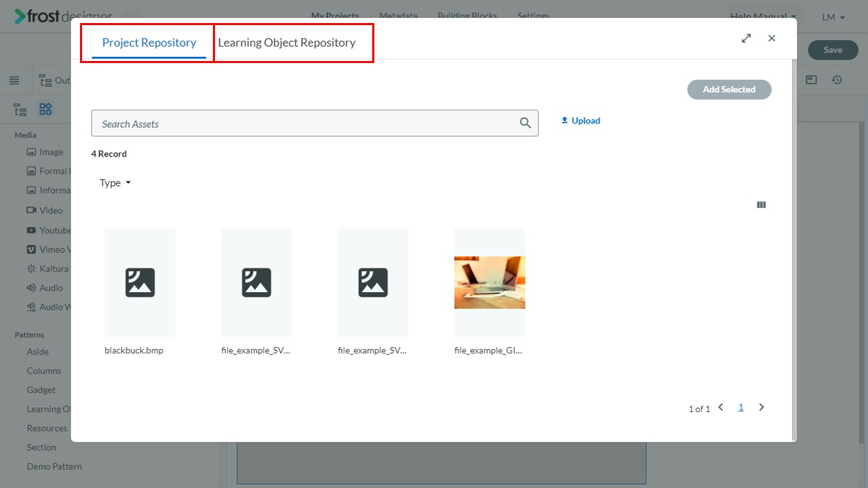Click the preview window icon beside history
The image size is (868, 488).
pos(811,80)
